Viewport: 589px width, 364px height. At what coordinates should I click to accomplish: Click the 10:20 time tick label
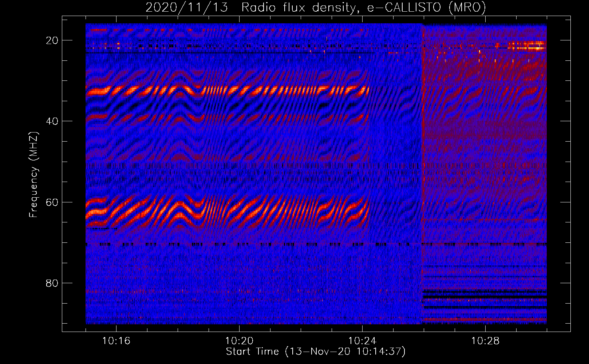click(239, 341)
